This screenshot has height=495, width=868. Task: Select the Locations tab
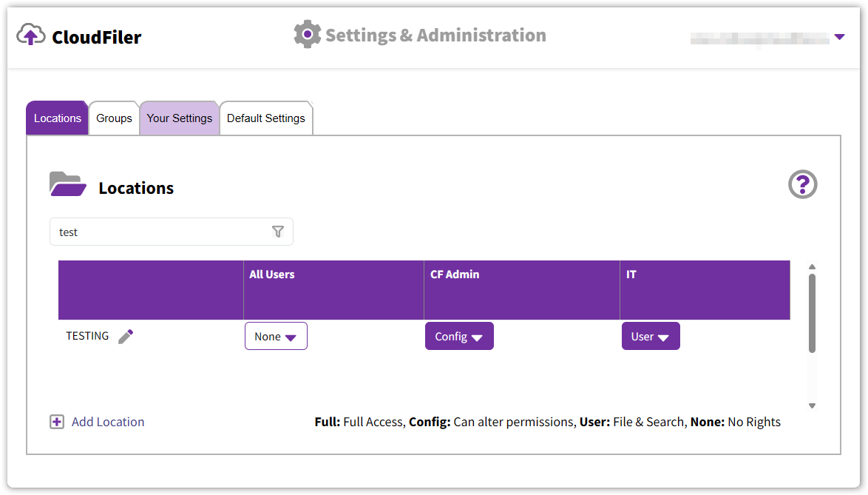coord(57,118)
